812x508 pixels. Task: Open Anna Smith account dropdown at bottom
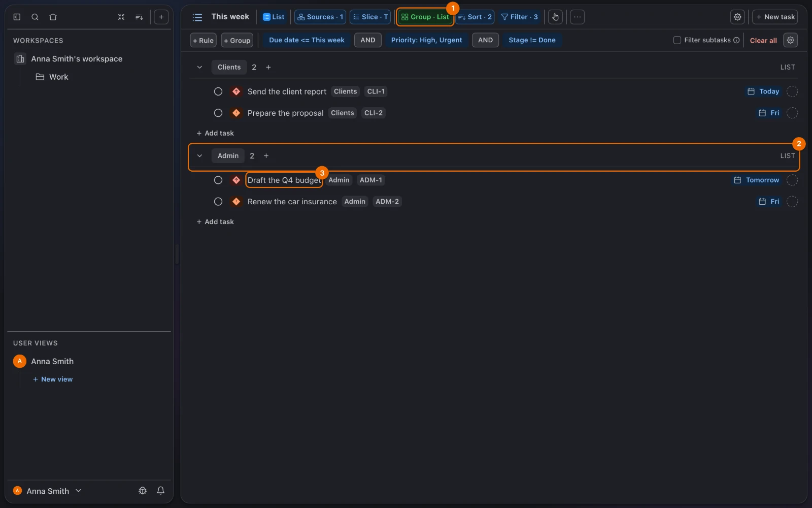pyautogui.click(x=47, y=491)
